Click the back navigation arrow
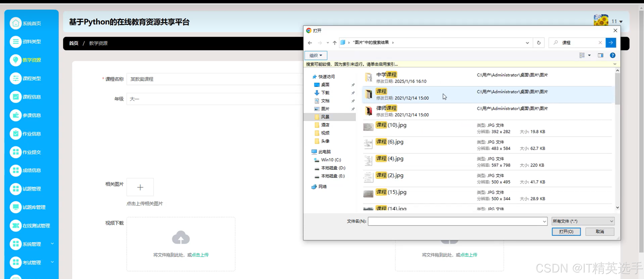644x279 pixels. [310, 43]
